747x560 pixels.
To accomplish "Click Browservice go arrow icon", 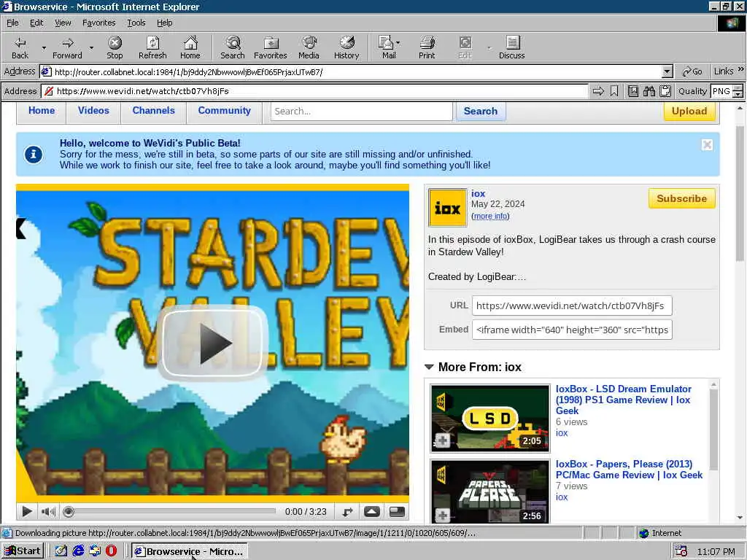I will point(598,91).
